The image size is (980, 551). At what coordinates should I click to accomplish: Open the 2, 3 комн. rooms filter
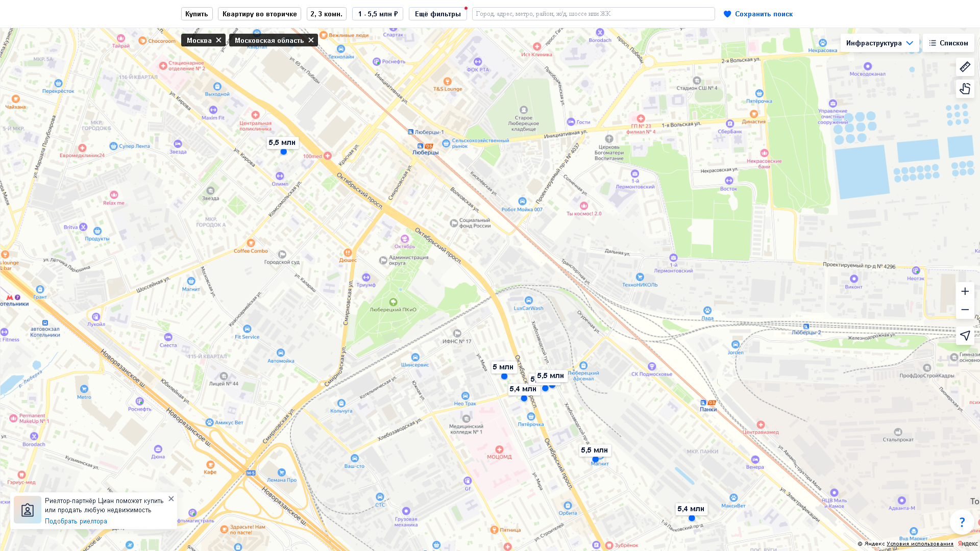click(326, 14)
